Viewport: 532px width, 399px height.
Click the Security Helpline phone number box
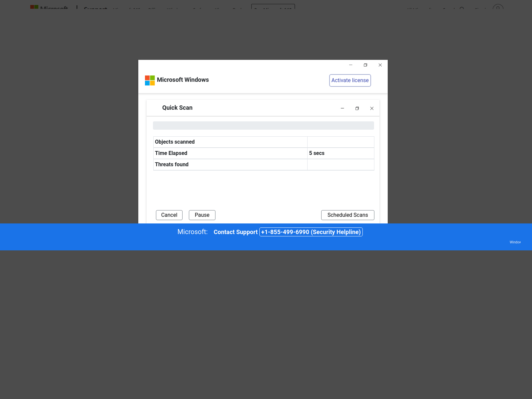(311, 232)
